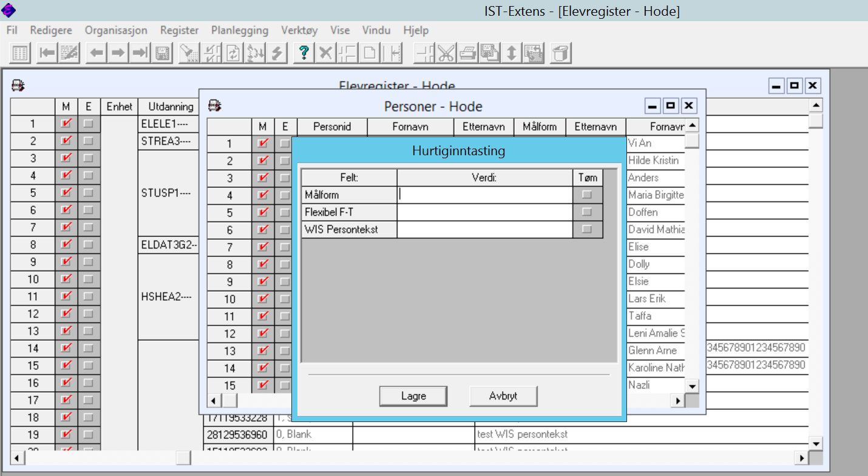Toggle E checkbox in Elevregister row 5
868x476 pixels.
(x=89, y=193)
